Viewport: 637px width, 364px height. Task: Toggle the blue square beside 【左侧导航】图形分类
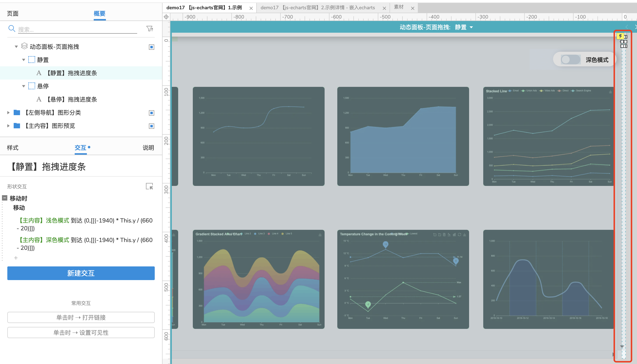coord(152,113)
